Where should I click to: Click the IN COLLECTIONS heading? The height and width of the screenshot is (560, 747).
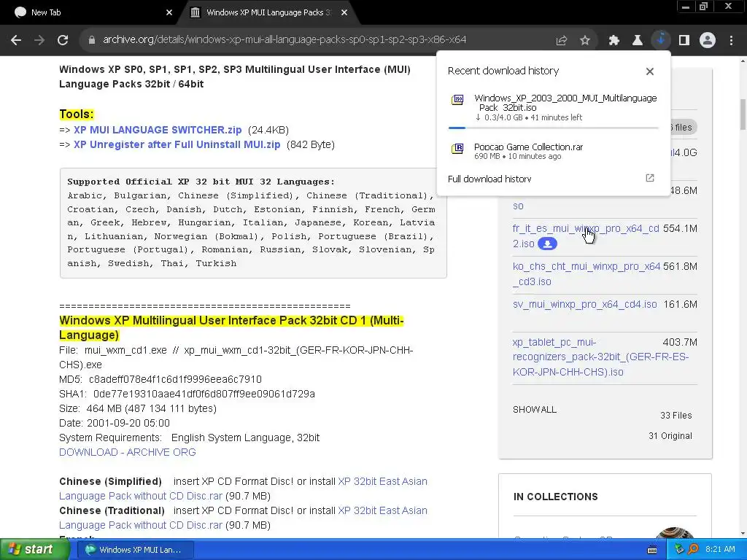(x=555, y=497)
